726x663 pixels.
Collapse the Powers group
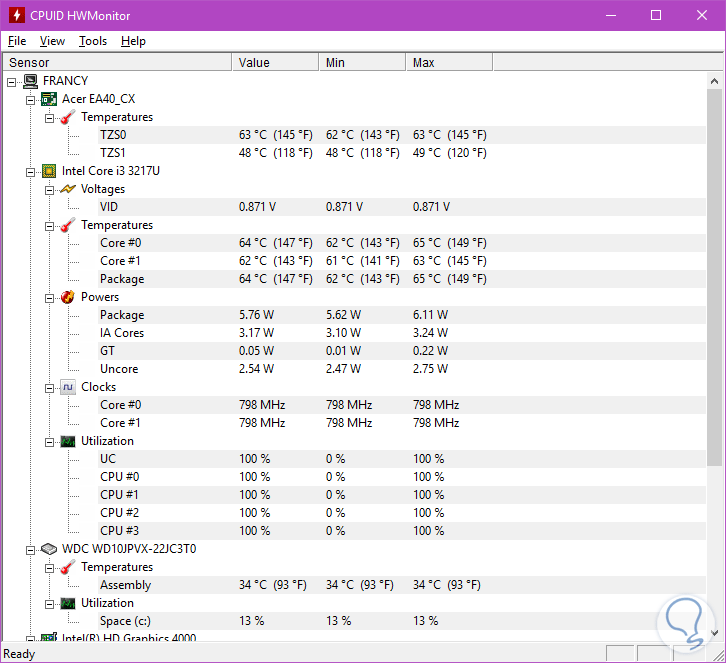[x=50, y=299]
